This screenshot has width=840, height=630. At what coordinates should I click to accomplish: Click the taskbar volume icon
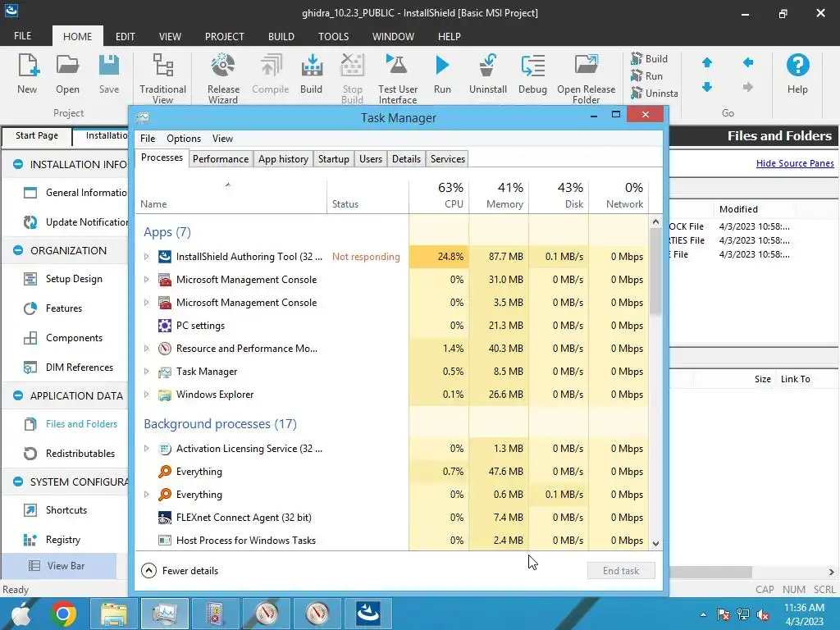764,614
